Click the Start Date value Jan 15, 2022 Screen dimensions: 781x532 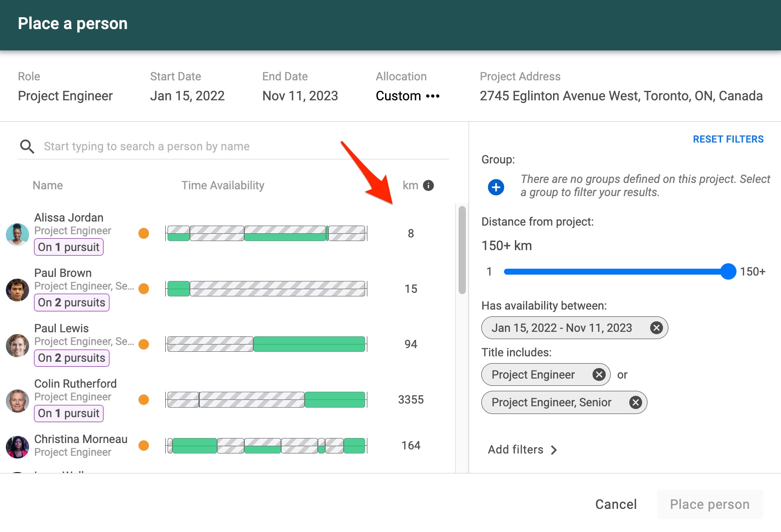click(187, 96)
